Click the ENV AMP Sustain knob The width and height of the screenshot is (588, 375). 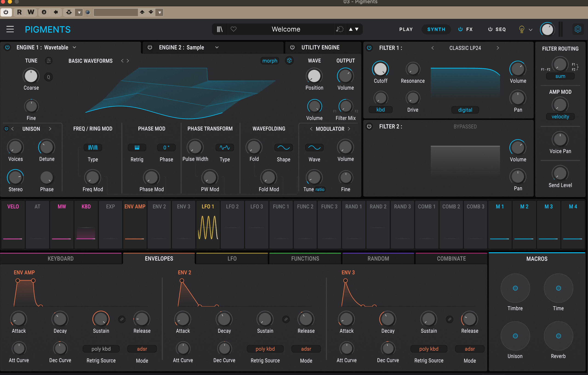[x=101, y=319]
